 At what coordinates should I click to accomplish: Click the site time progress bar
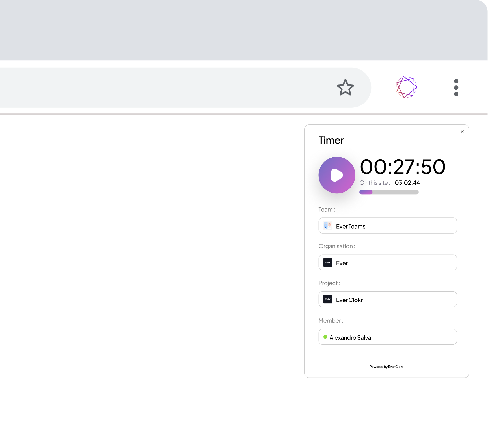coord(389,192)
